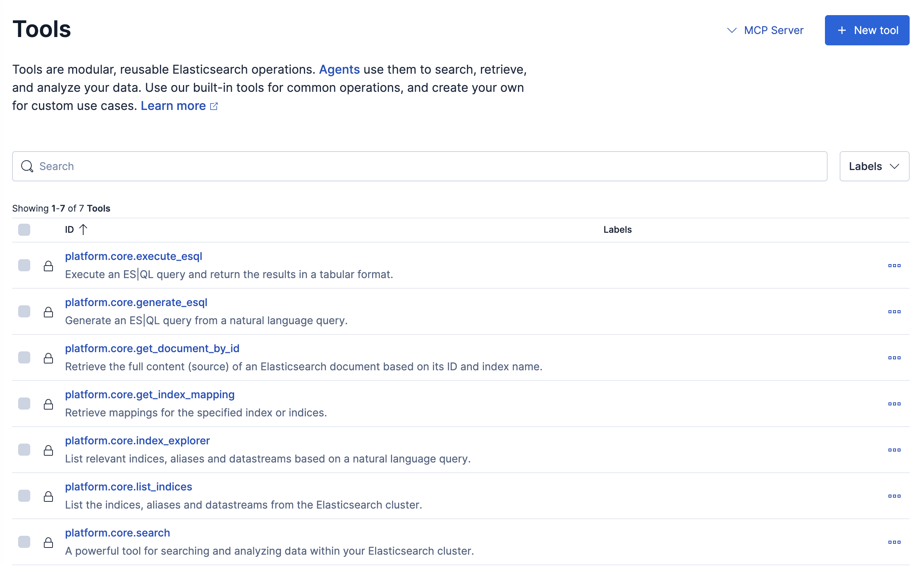
Task: Click the magnifying glass icon in the search bar
Action: coord(27,166)
